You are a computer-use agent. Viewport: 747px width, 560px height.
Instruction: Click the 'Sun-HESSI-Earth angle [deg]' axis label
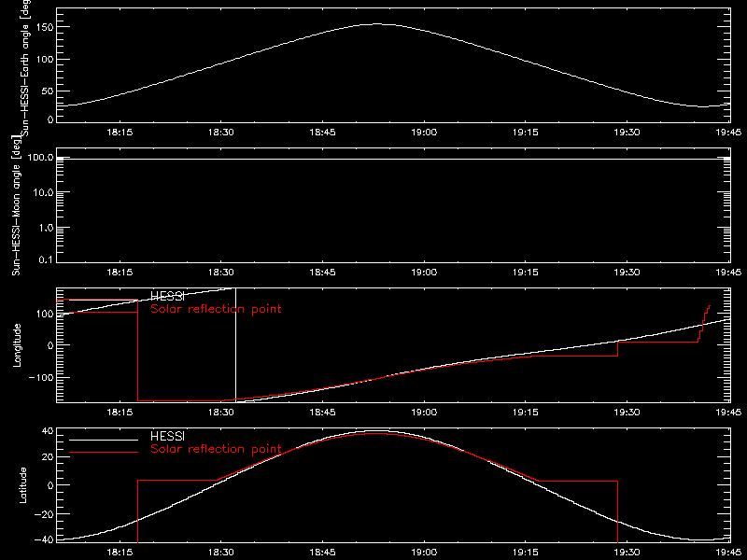pos(24,67)
